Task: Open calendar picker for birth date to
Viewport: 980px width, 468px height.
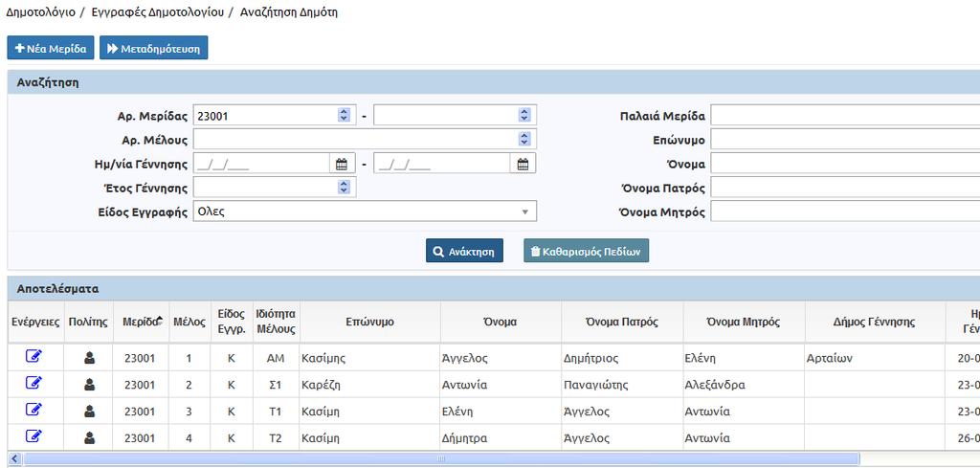Action: (x=523, y=164)
